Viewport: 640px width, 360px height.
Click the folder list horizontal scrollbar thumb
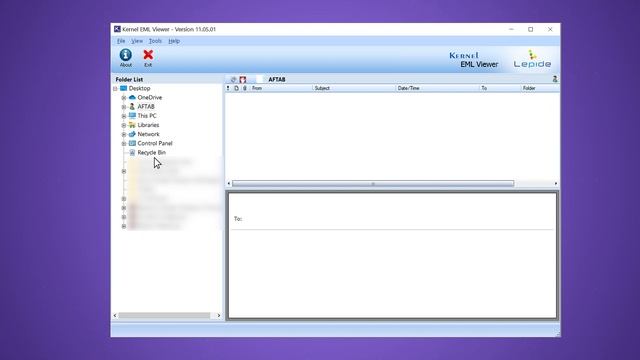[x=164, y=316]
